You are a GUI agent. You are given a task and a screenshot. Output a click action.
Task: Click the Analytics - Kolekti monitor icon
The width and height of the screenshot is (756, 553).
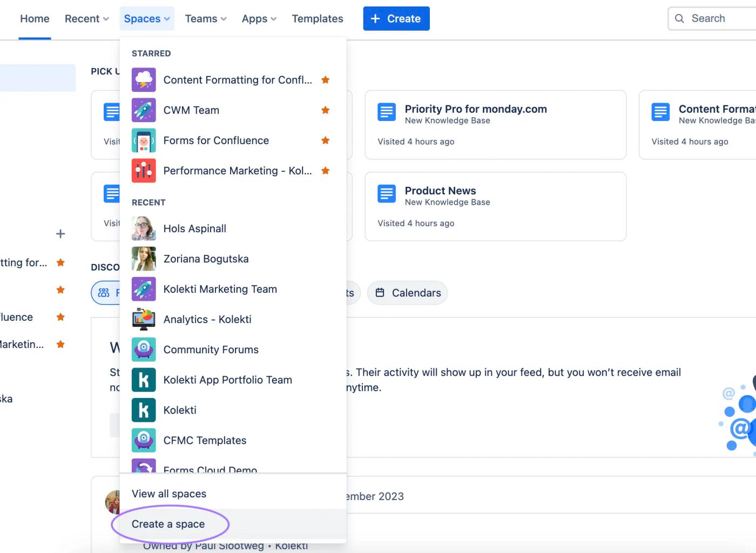point(144,319)
